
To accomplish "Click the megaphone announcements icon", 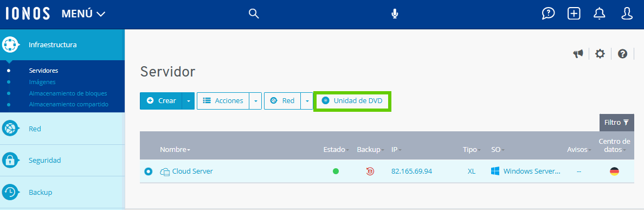I will (x=578, y=53).
